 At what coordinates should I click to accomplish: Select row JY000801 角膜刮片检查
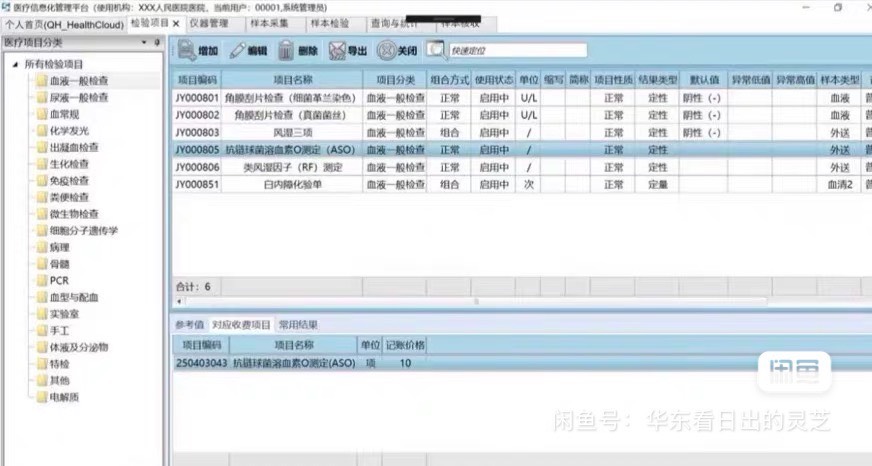click(522, 98)
